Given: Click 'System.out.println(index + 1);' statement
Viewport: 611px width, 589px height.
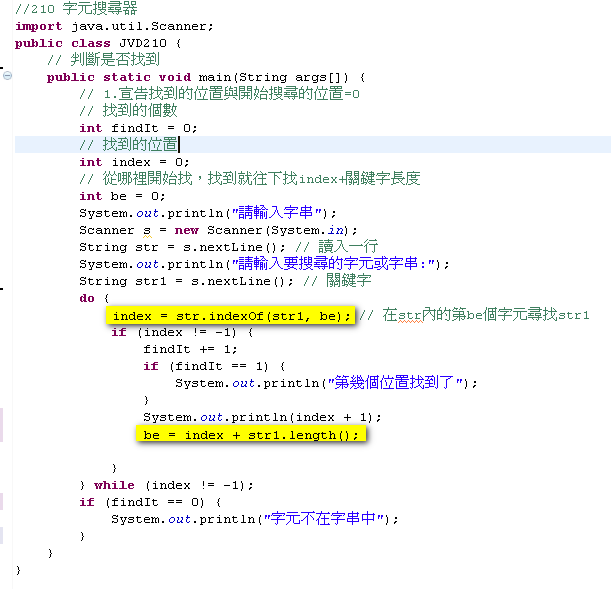Looking at the screenshot, I should (262, 417).
